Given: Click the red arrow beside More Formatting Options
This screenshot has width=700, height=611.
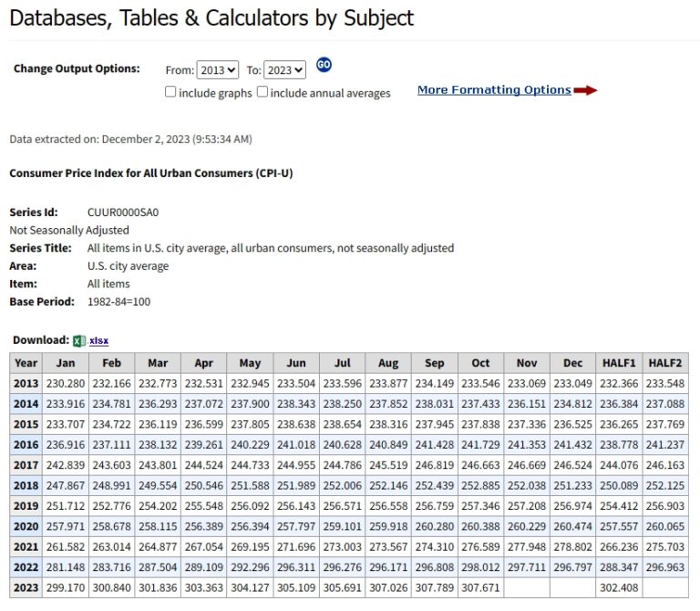Looking at the screenshot, I should tap(585, 90).
